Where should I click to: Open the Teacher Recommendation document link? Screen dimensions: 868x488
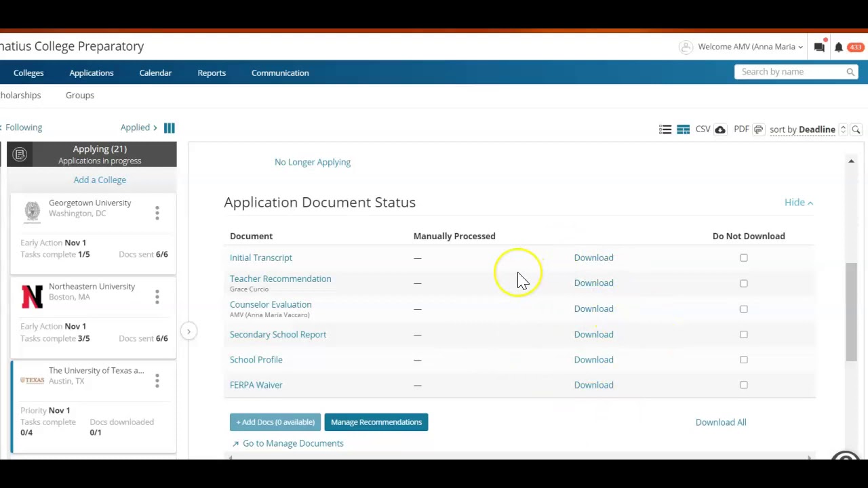point(281,279)
